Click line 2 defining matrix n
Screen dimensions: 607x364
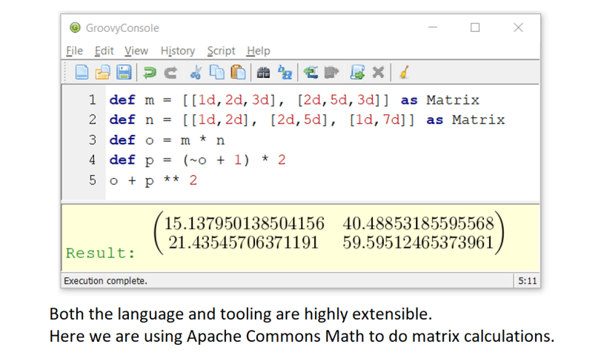pyautogui.click(x=307, y=120)
